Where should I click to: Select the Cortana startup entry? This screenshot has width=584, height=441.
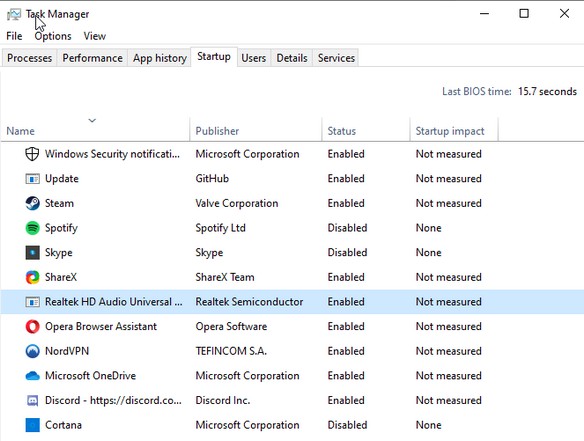[x=292, y=425]
